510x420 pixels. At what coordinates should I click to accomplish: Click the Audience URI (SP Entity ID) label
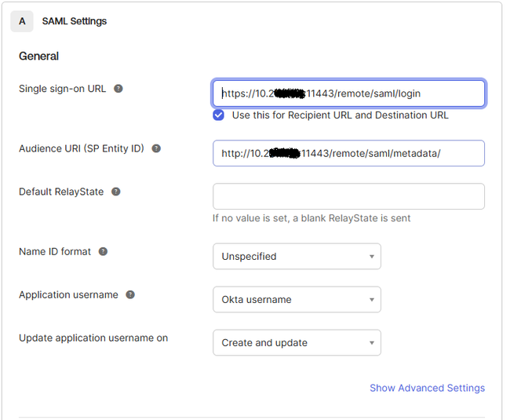pos(82,148)
